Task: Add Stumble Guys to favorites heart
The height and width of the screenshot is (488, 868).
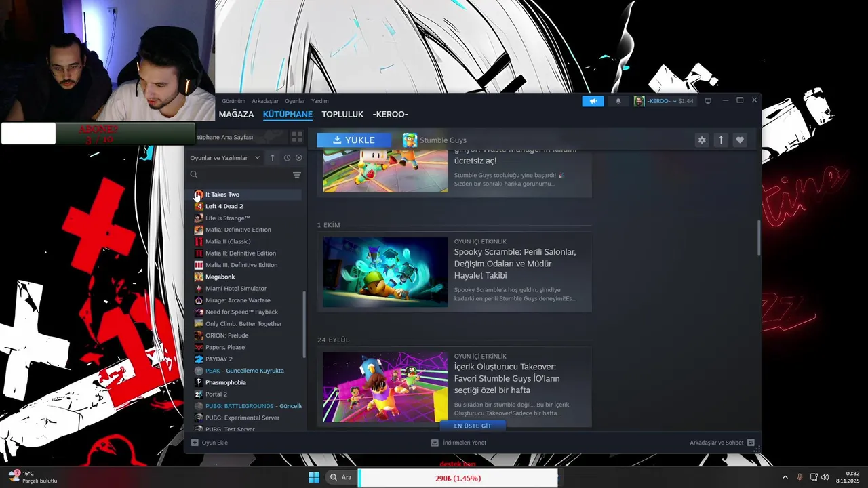Action: pyautogui.click(x=740, y=140)
